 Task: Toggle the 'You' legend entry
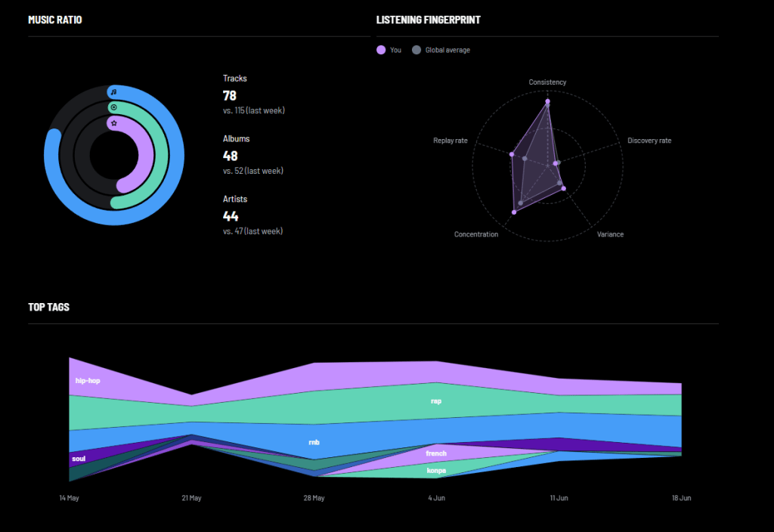[389, 50]
